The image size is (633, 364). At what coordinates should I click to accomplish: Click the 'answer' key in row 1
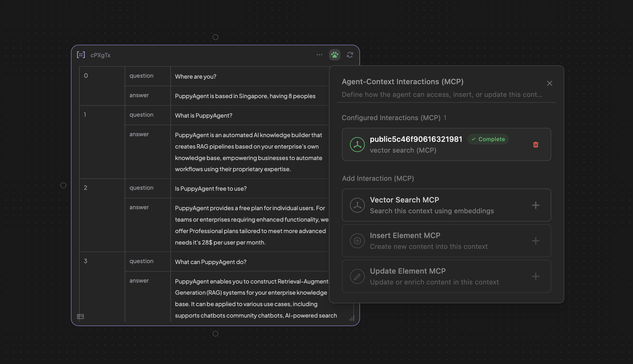[139, 134]
